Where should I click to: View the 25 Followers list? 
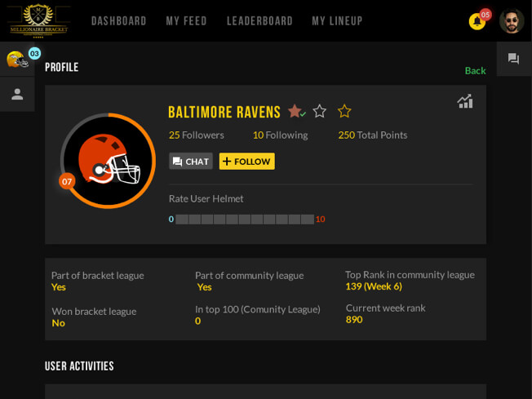click(x=197, y=135)
